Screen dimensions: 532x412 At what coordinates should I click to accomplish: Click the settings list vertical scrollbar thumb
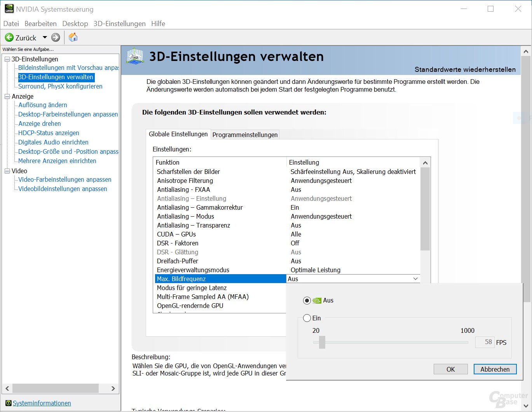tap(425, 209)
